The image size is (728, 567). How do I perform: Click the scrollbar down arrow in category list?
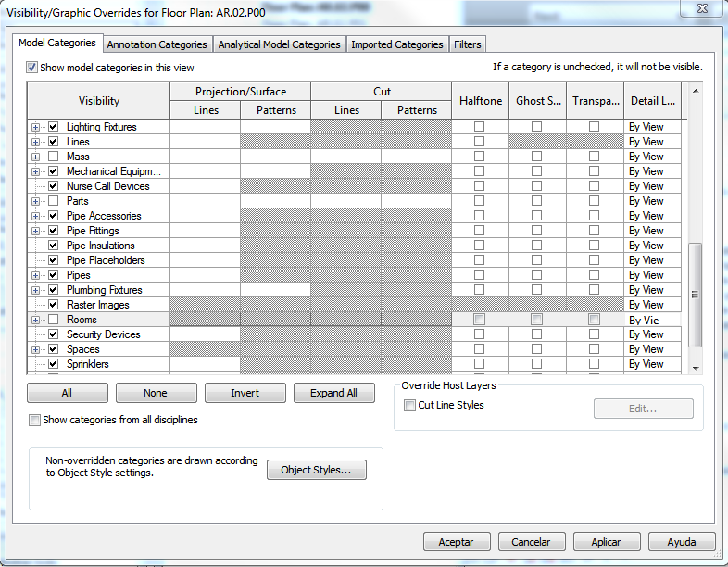coord(696,367)
